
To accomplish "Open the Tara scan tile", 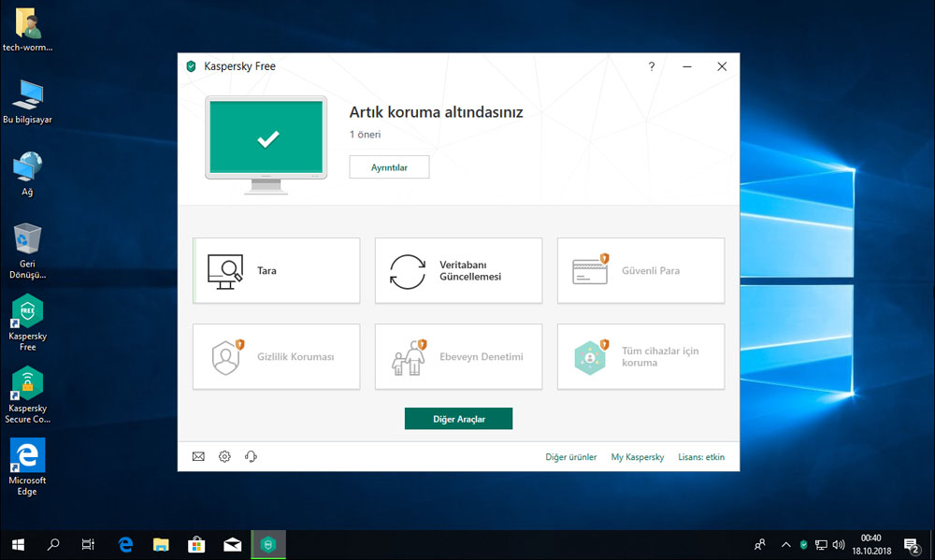I will tap(276, 271).
